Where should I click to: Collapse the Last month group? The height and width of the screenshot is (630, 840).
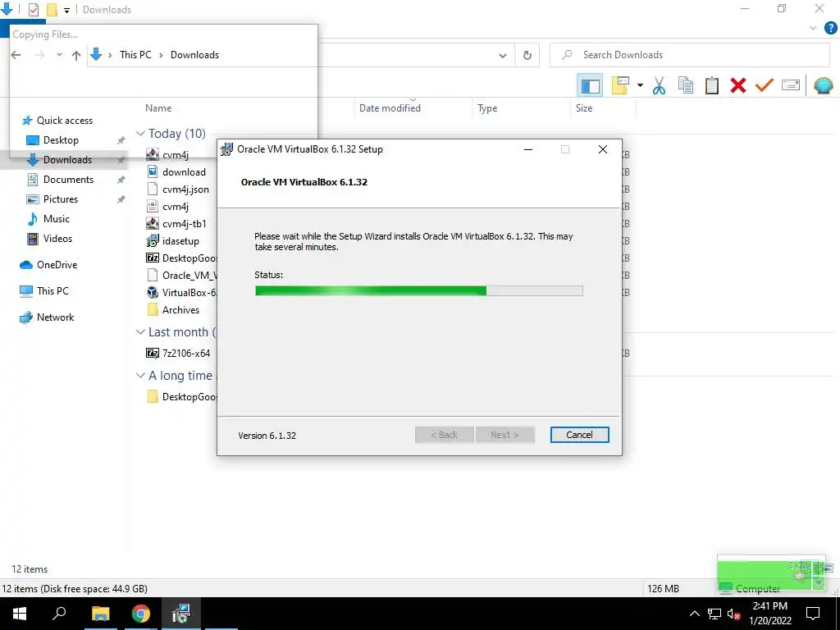pyautogui.click(x=140, y=332)
